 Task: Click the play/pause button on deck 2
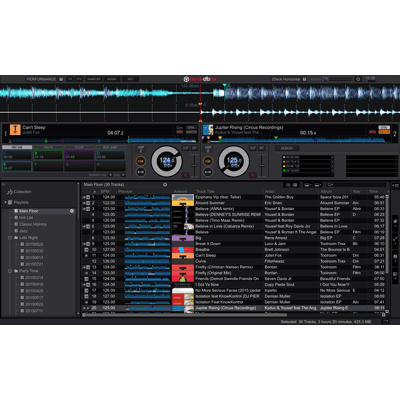point(208,172)
